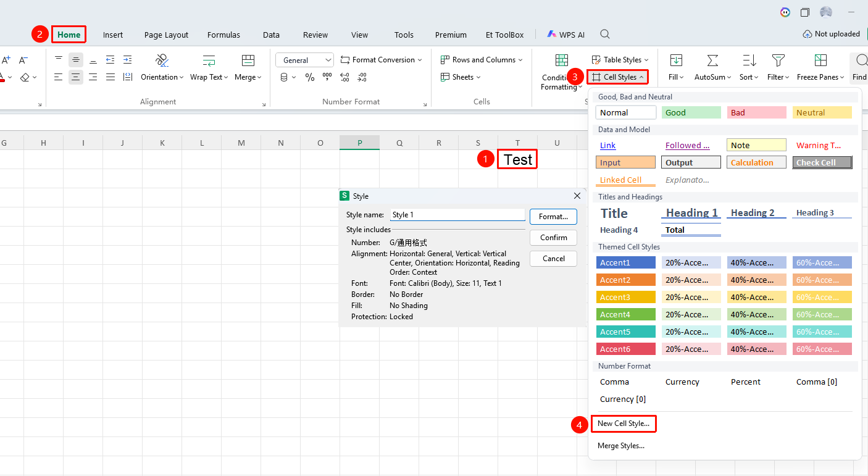The height and width of the screenshot is (476, 868).
Task: Apply the Good cell style swatch
Action: 691,112
